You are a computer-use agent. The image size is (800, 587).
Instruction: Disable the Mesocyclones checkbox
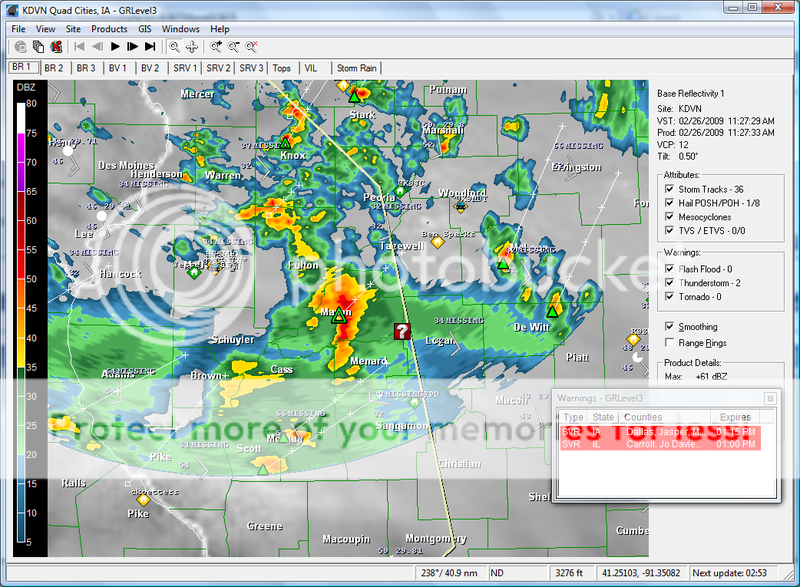pos(669,217)
